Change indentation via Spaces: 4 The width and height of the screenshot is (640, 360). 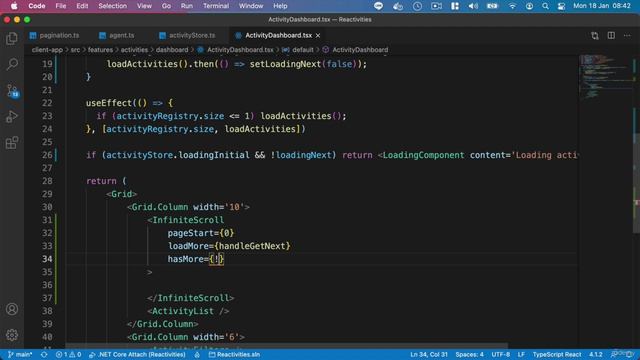pyautogui.click(x=469, y=355)
